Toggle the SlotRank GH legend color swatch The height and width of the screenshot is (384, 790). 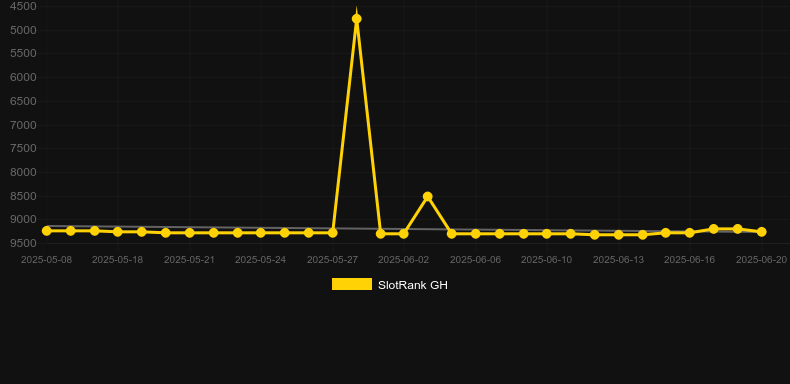point(352,284)
